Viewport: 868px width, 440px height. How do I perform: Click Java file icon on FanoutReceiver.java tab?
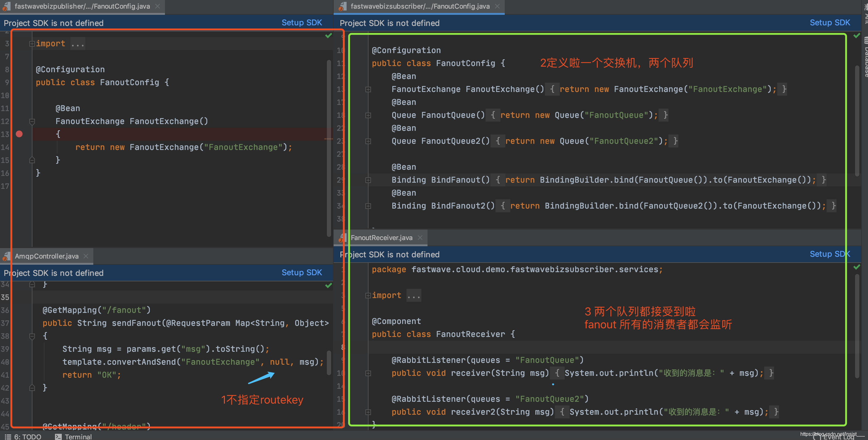coord(342,238)
